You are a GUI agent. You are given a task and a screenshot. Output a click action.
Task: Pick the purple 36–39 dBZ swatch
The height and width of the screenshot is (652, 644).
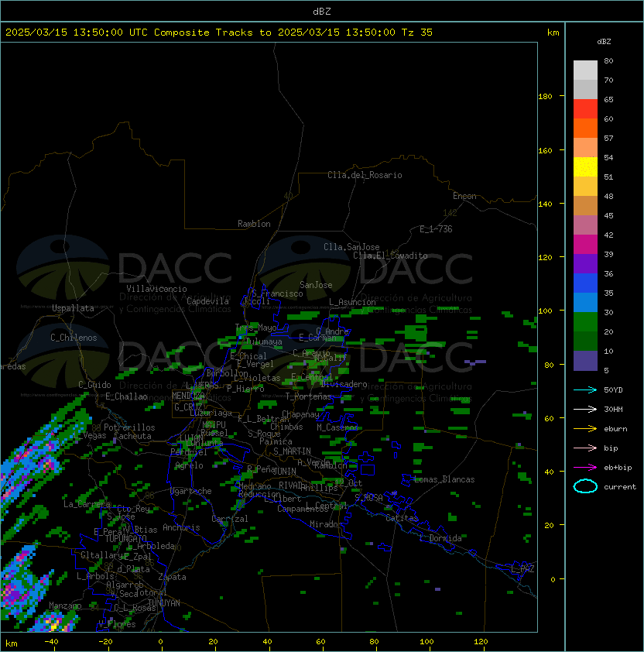click(585, 264)
